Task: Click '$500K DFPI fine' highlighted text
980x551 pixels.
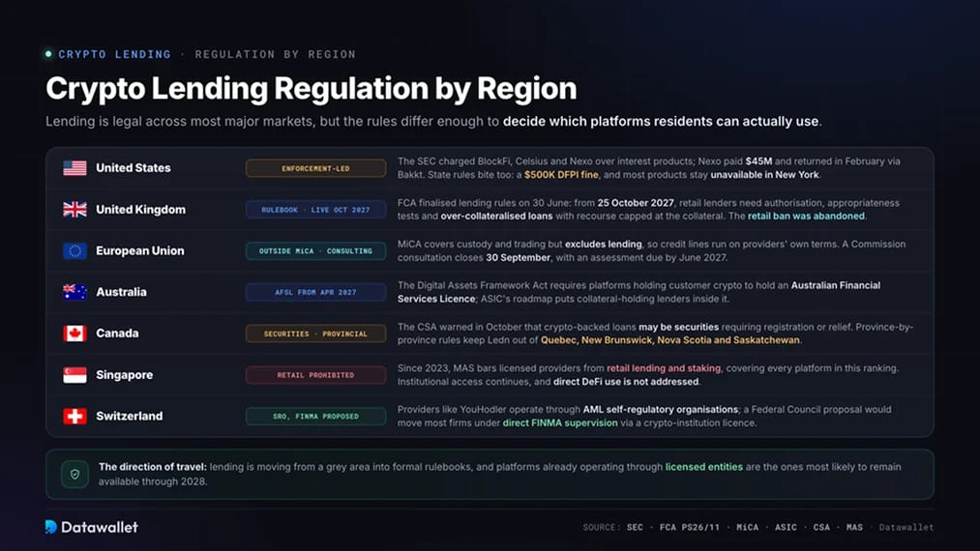Action: click(561, 175)
